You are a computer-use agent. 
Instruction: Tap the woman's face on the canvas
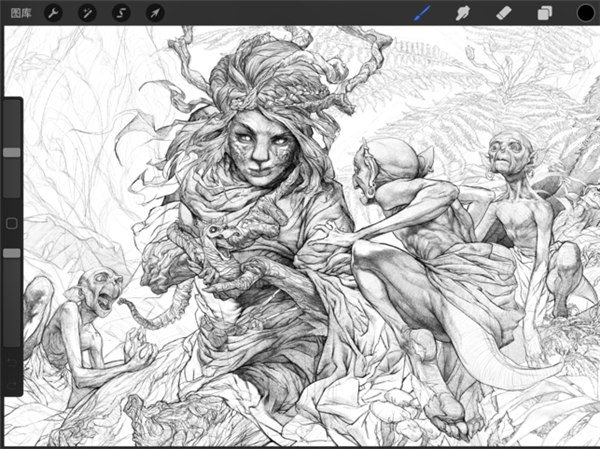(260, 152)
